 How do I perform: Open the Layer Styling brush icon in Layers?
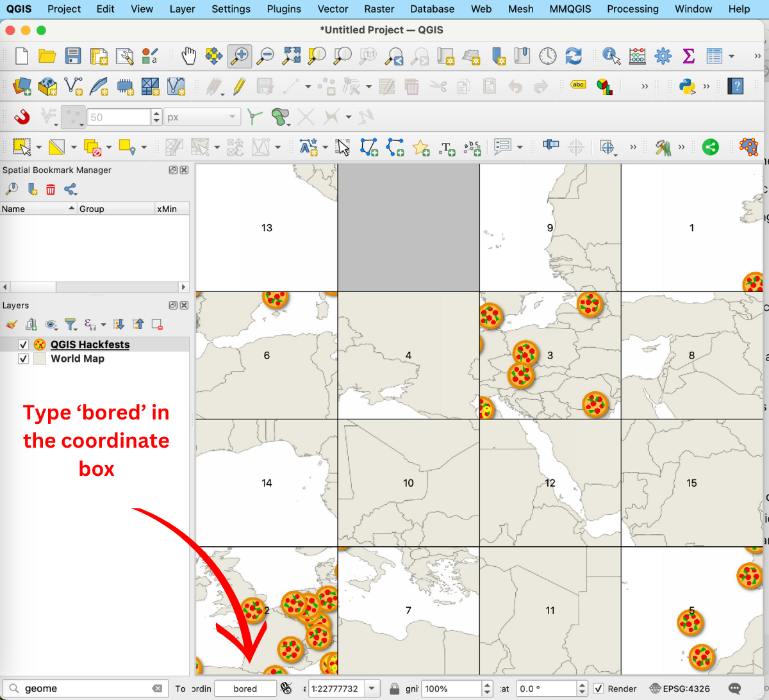(x=12, y=325)
